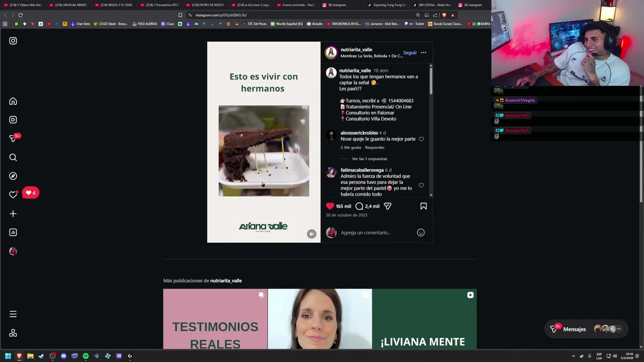Open 'FEED ALERTAS' bookmark
Viewport: 644px width, 362px height.
[145, 24]
